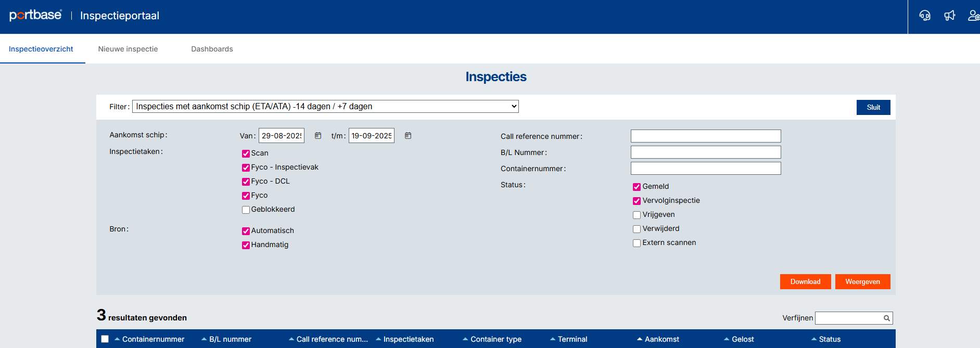Enable the Vrijgeven status checkbox
Screen dimensions: 980x348
(637, 215)
